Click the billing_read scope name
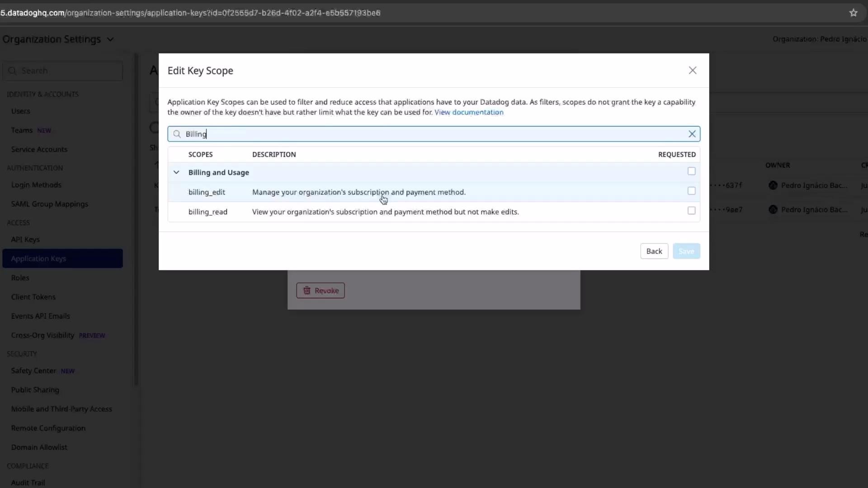This screenshot has width=868, height=488. coord(208,212)
